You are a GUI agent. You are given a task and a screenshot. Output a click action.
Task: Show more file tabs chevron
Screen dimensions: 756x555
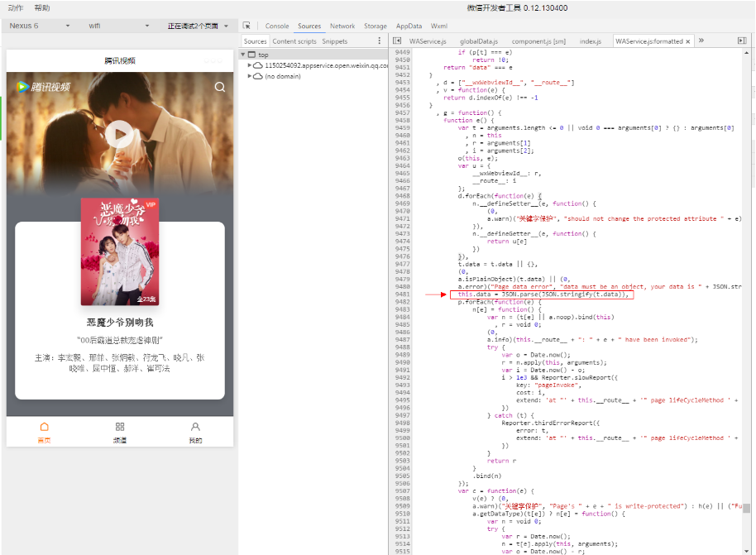(x=701, y=41)
